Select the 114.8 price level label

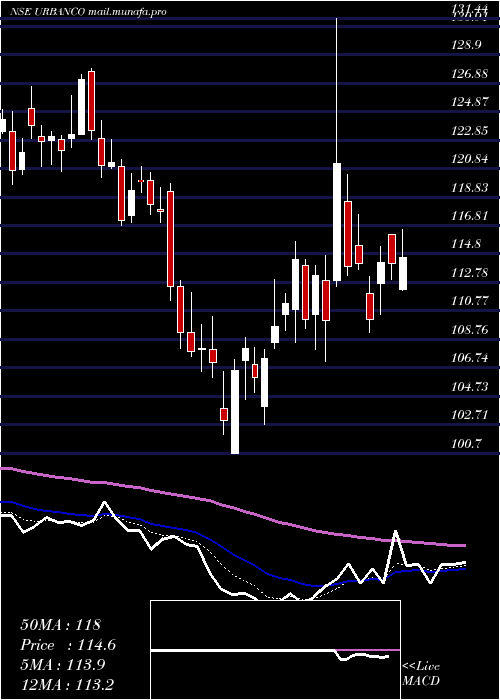coord(466,244)
